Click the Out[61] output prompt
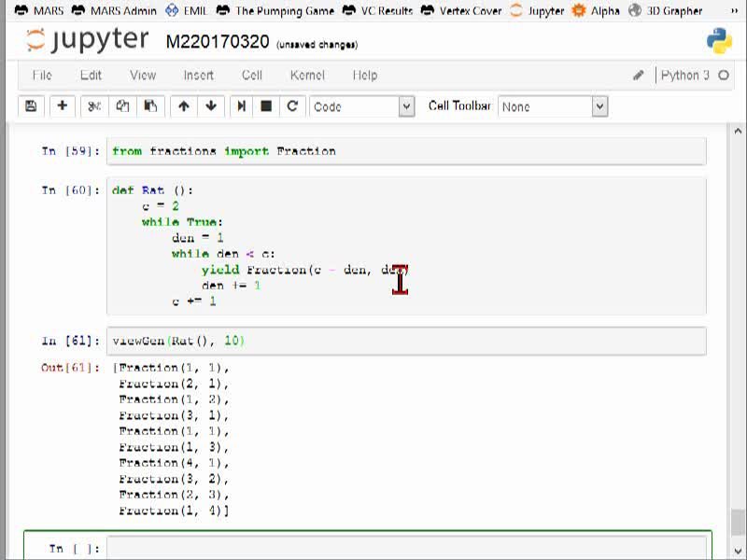The height and width of the screenshot is (560, 747). [x=71, y=368]
